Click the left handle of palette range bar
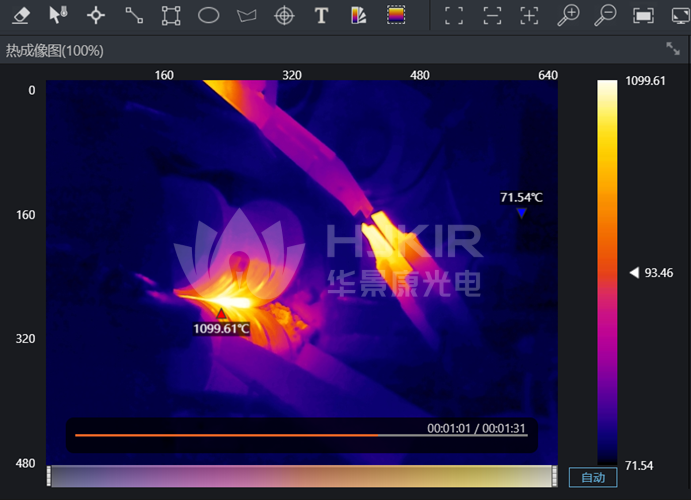This screenshot has width=691, height=500. (49, 476)
